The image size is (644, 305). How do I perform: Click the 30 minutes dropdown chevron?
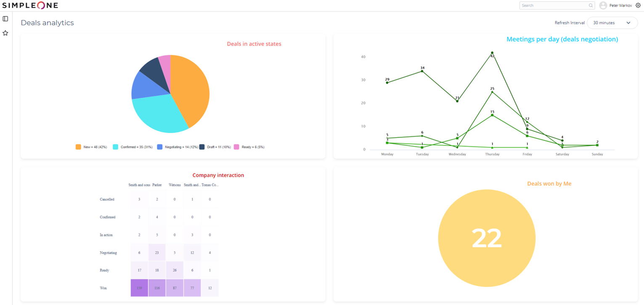coord(628,23)
